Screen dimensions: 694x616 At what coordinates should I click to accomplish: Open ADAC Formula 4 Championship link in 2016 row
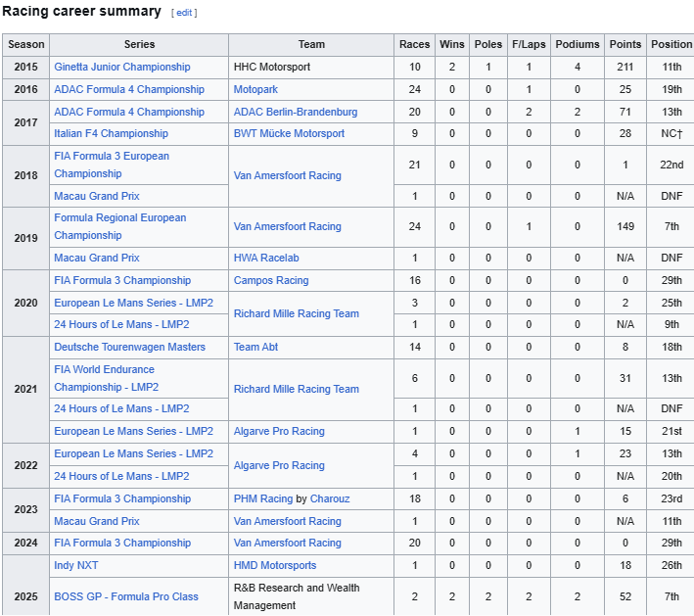(x=129, y=89)
